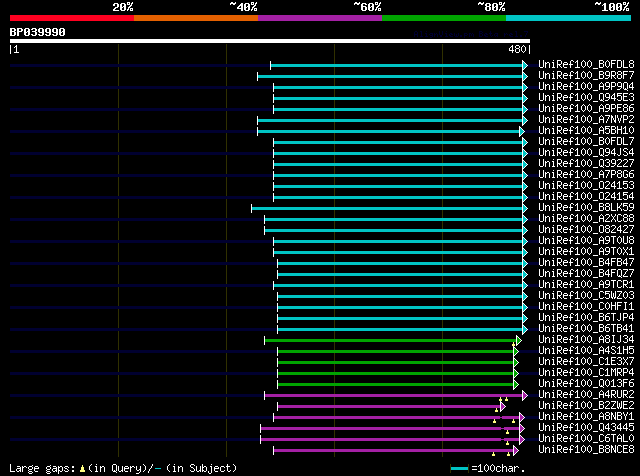Screen dimensions: 640x476
Task: Select label UniRef100_Q43445
Action: coord(586,428)
